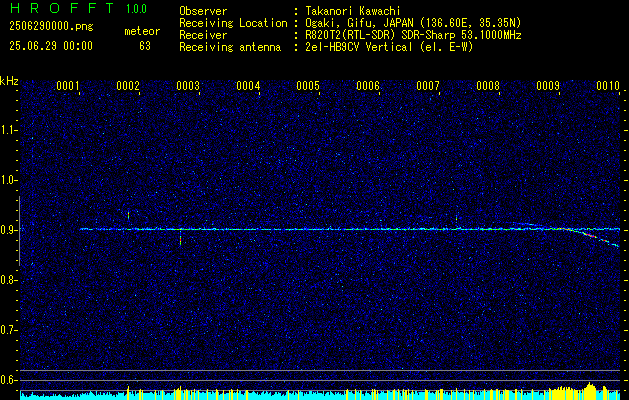Click the HROFFT title text

tap(62, 8)
